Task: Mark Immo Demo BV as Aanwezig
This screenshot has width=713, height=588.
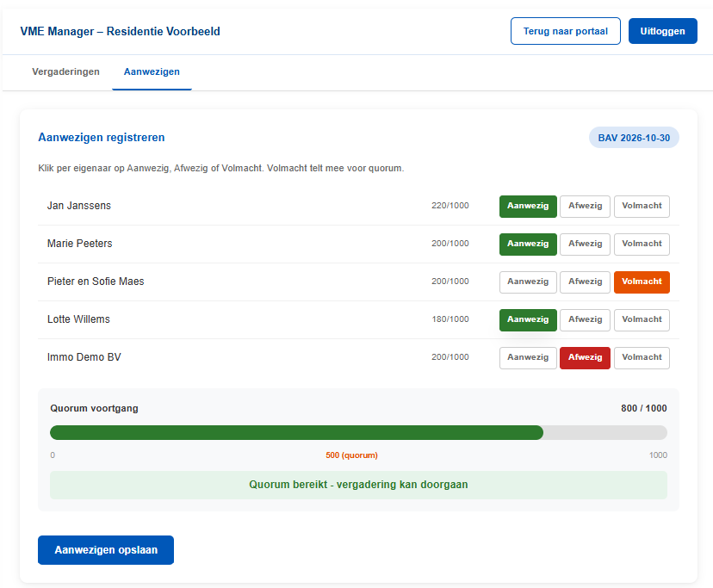Action: pos(528,358)
